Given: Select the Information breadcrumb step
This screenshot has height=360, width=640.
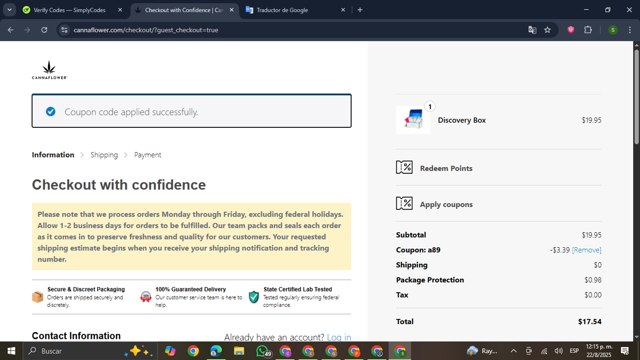Looking at the screenshot, I should pyautogui.click(x=53, y=155).
